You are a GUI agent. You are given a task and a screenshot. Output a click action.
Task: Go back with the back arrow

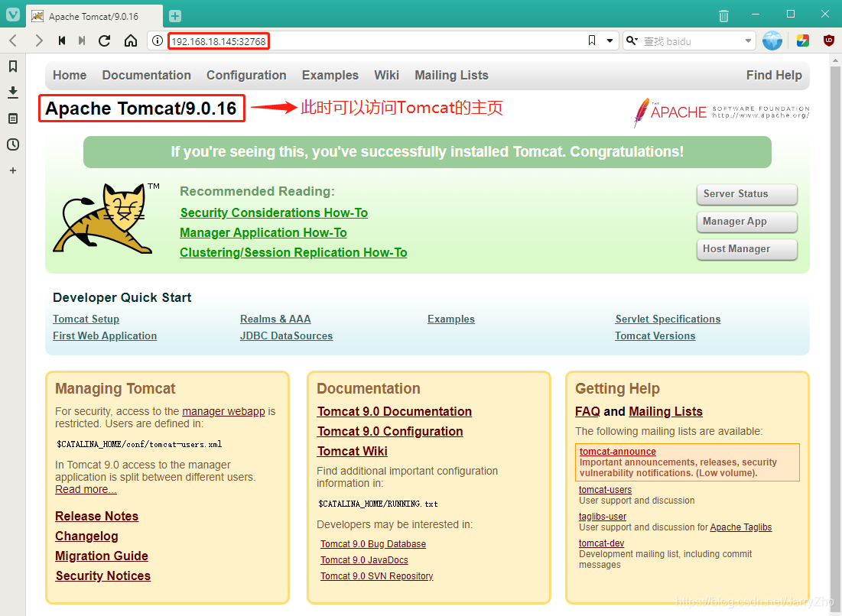coord(14,41)
